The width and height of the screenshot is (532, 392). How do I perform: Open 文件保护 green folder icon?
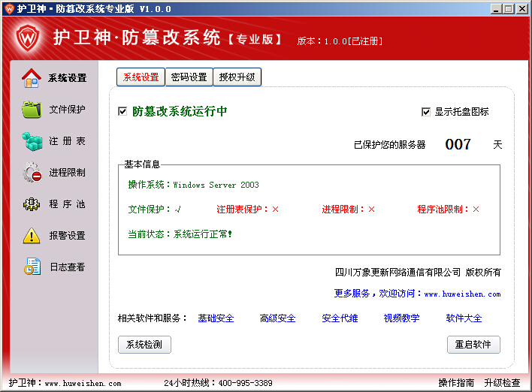click(32, 110)
